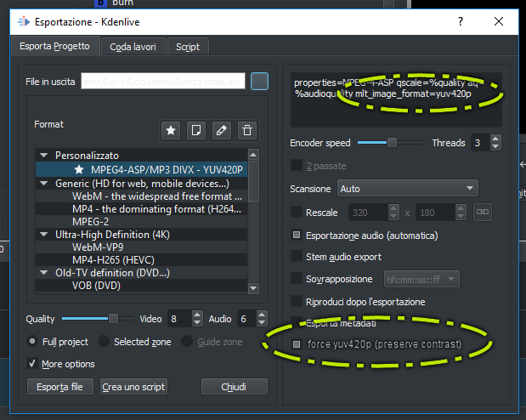Enable Riproduci dopo l'esportazione
Screen dimensions: 526x420
(x=297, y=302)
